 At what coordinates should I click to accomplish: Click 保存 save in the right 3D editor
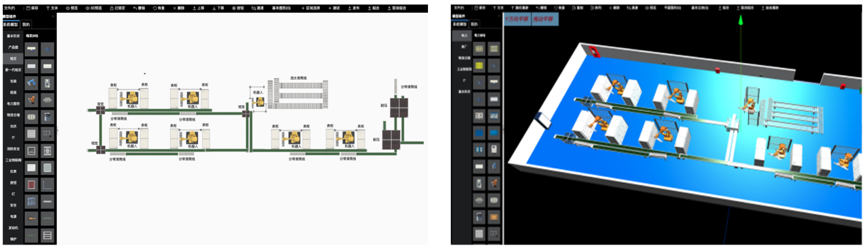pyautogui.click(x=481, y=8)
